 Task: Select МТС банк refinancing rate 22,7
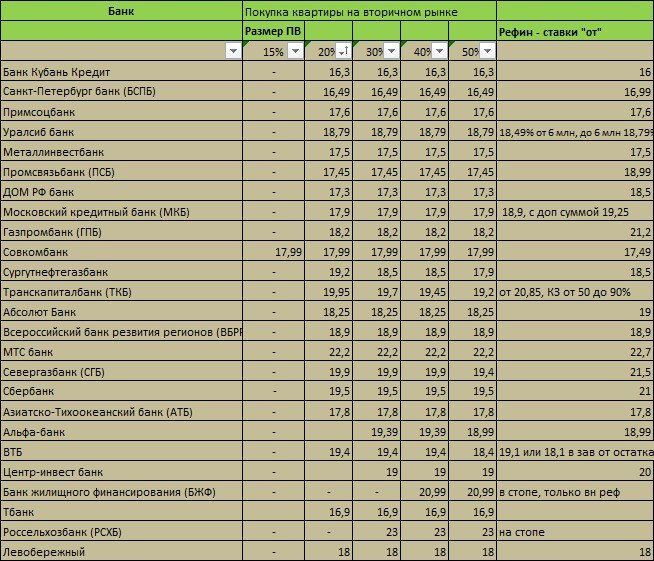(x=575, y=352)
